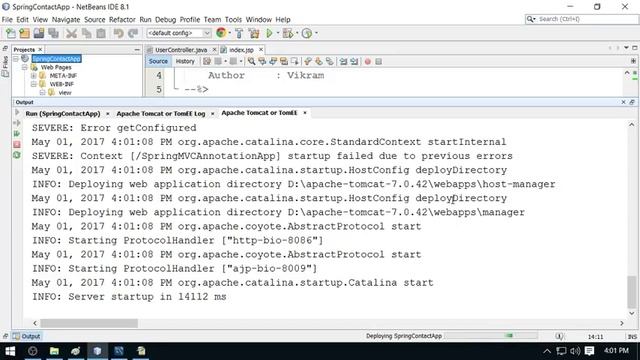This screenshot has height=360, width=640.
Task: Click the Output button in status bar
Action: pos(27,336)
